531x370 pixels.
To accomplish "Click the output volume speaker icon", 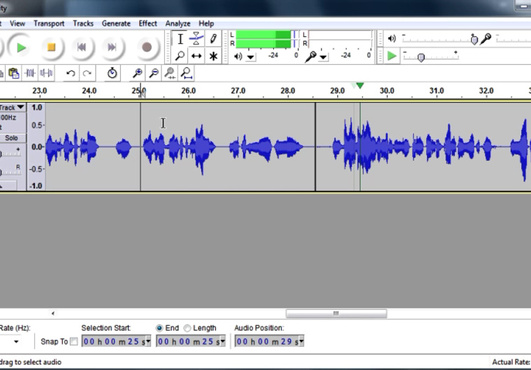I will point(392,39).
